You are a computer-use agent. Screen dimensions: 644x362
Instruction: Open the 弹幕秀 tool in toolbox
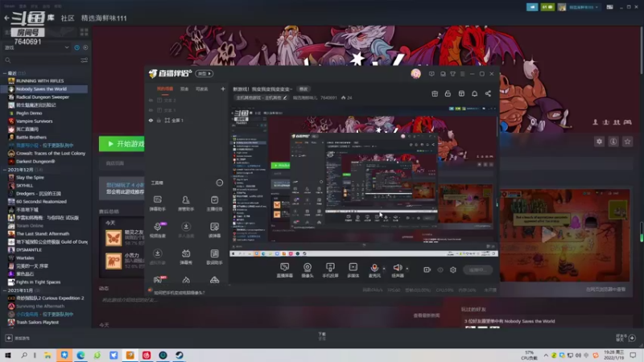click(x=186, y=257)
